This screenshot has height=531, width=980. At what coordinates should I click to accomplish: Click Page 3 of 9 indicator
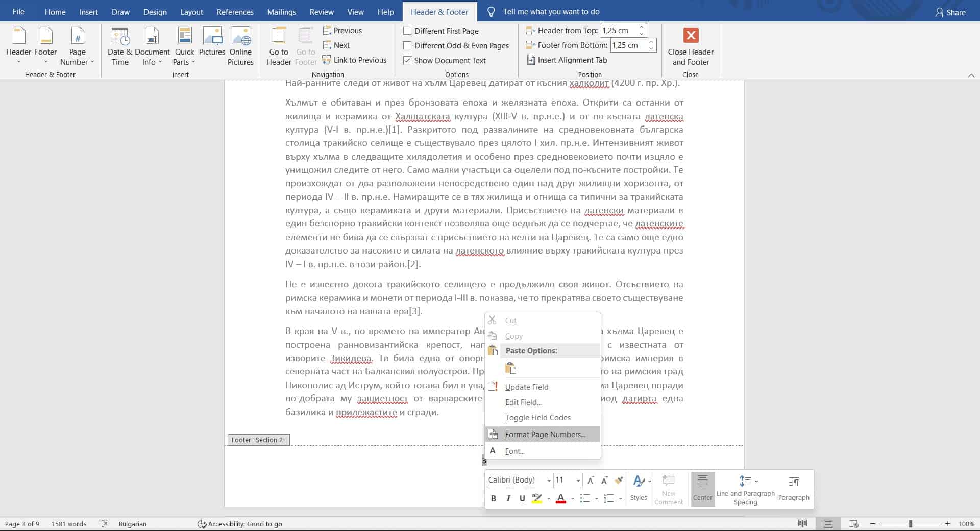coord(22,524)
